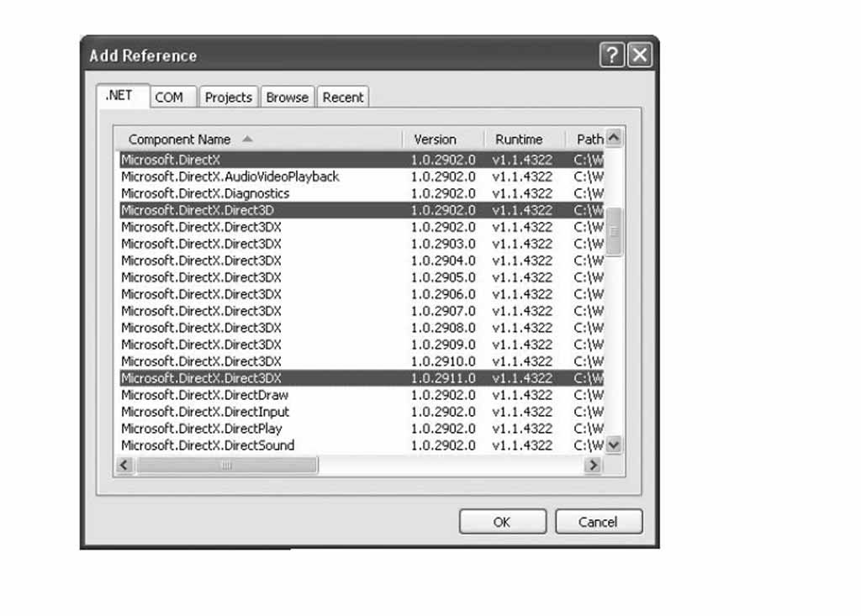Sort by the Component Name column header
861x616 pixels.
point(259,140)
